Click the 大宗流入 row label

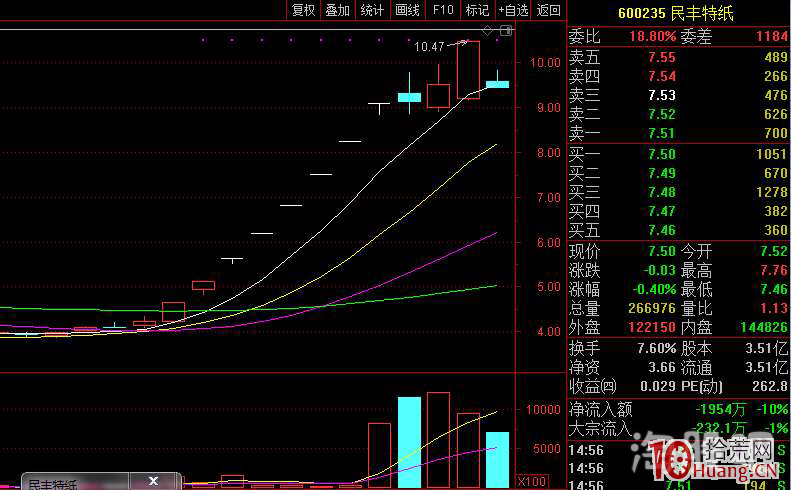coord(600,428)
